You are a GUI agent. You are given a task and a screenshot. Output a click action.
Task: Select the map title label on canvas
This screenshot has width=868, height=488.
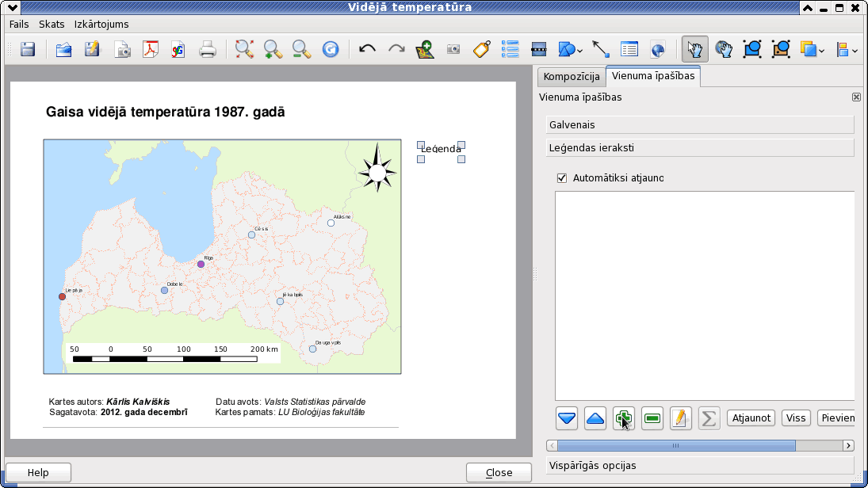[166, 112]
